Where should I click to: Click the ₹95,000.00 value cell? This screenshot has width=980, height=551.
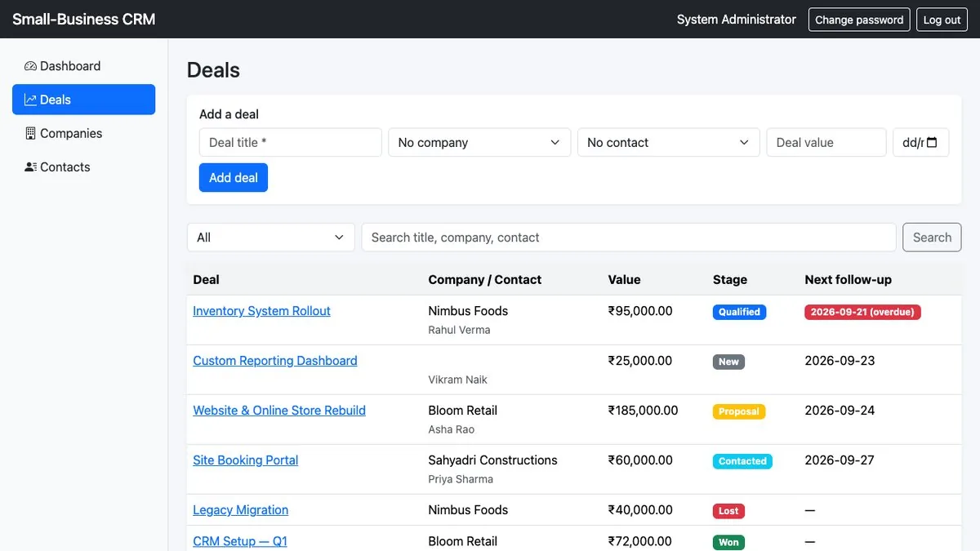coord(640,311)
